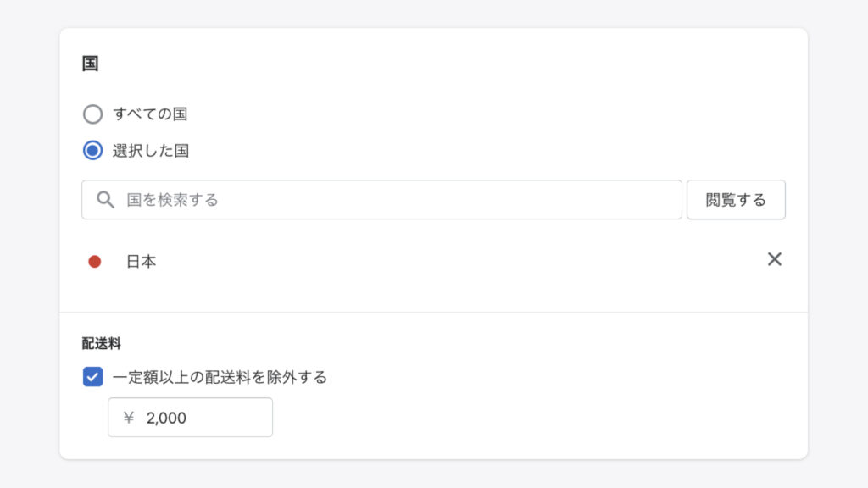Screen dimensions: 868x488
Task: Click the 2,000 value text
Action: (166, 418)
